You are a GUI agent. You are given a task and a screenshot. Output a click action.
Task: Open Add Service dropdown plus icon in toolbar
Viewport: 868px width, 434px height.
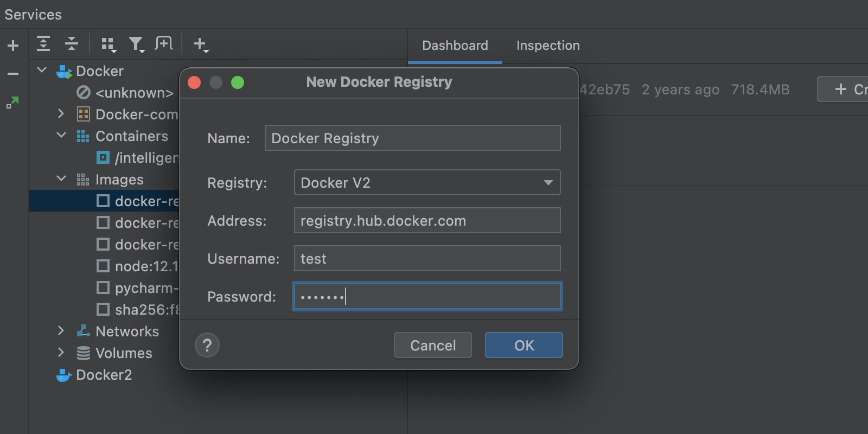tap(201, 44)
